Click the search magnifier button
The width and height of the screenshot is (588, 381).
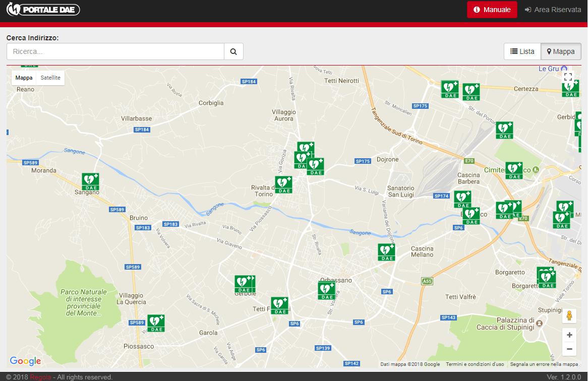pos(233,51)
